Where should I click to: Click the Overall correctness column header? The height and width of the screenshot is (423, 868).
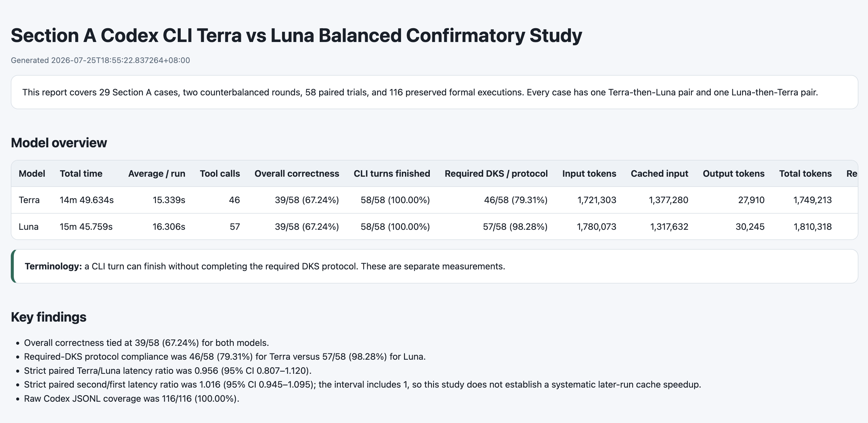(x=296, y=173)
